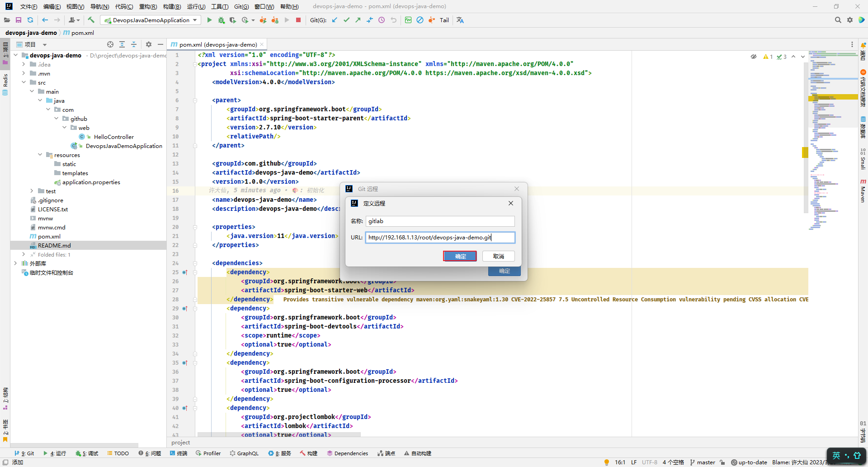The image size is (868, 467).
Task: Open Git history clock icon
Action: 382,20
